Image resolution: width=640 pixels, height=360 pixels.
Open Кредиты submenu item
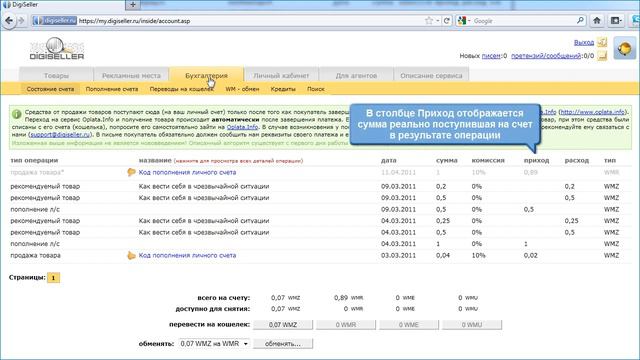tap(283, 89)
